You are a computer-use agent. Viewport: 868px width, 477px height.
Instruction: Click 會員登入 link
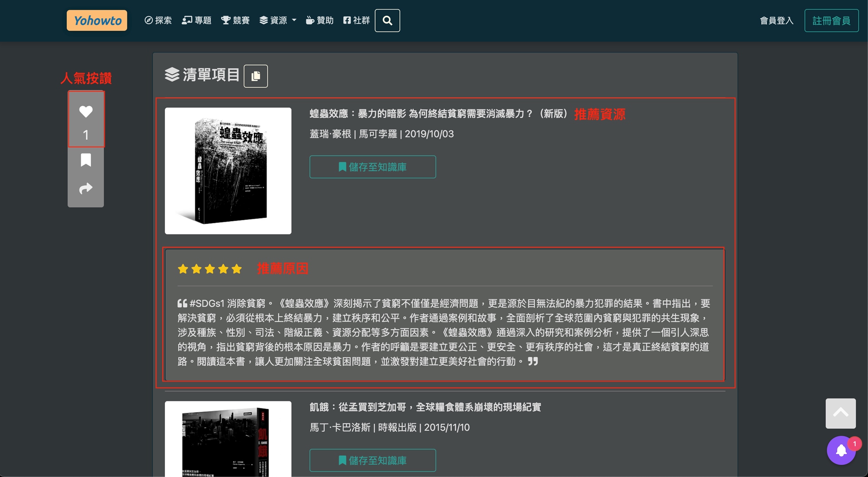(776, 20)
